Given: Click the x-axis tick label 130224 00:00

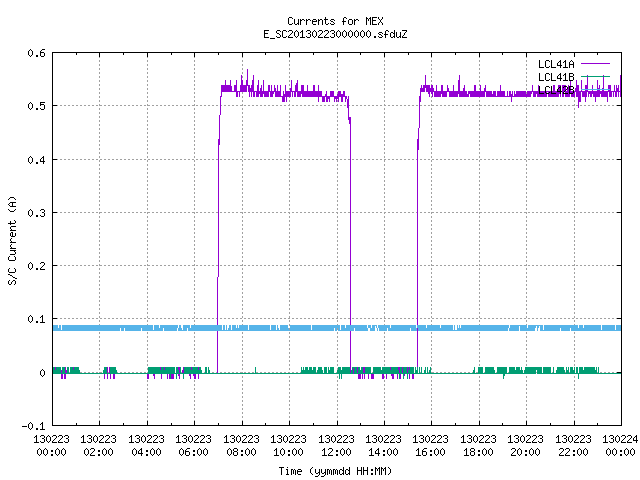Looking at the screenshot, I should 620,446.
